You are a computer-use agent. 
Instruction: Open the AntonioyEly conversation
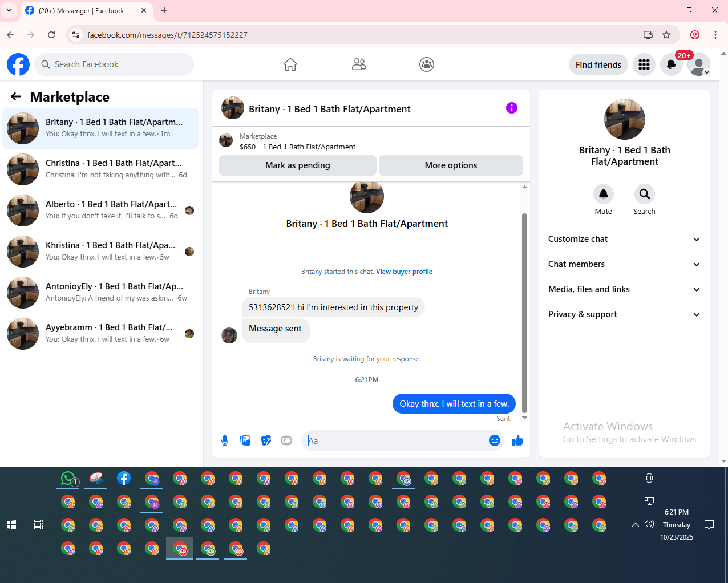click(100, 293)
